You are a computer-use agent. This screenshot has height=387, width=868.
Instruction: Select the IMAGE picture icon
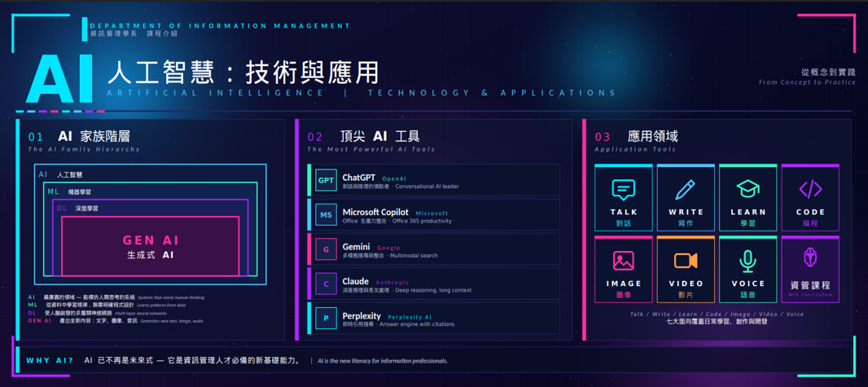coord(623,261)
